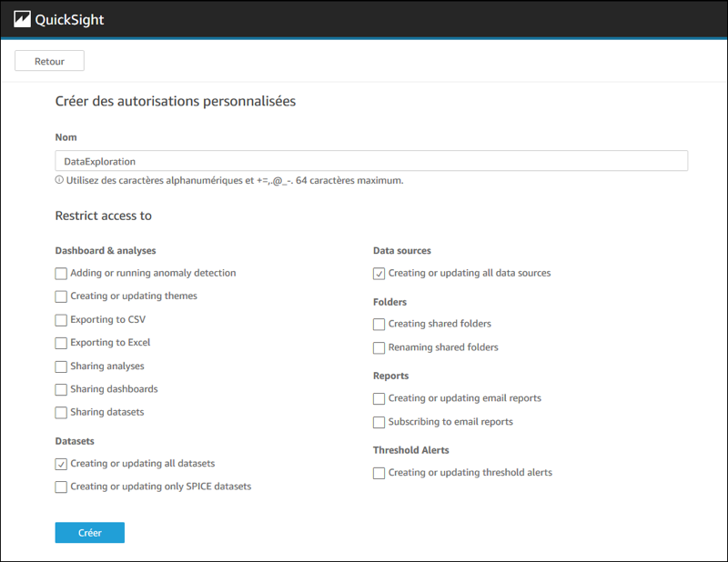Click the info icon below Nom field
The image size is (728, 562).
59,180
